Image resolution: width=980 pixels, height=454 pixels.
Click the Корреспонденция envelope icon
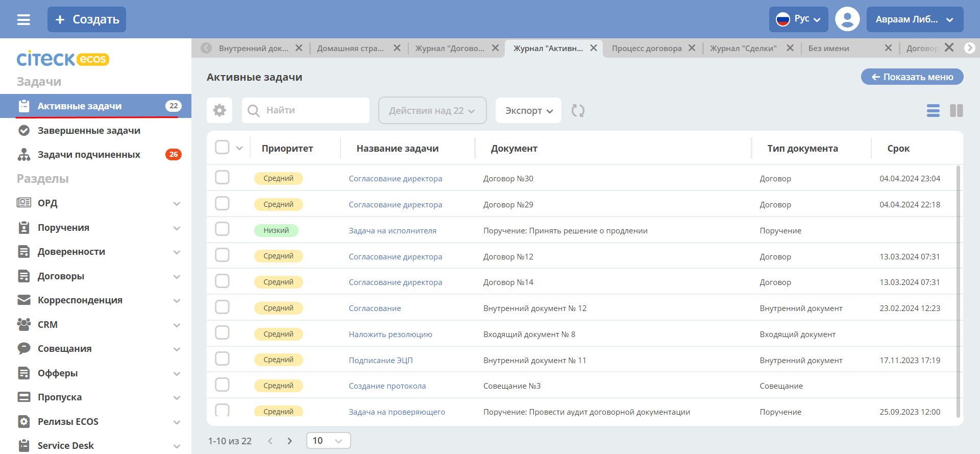pos(24,300)
